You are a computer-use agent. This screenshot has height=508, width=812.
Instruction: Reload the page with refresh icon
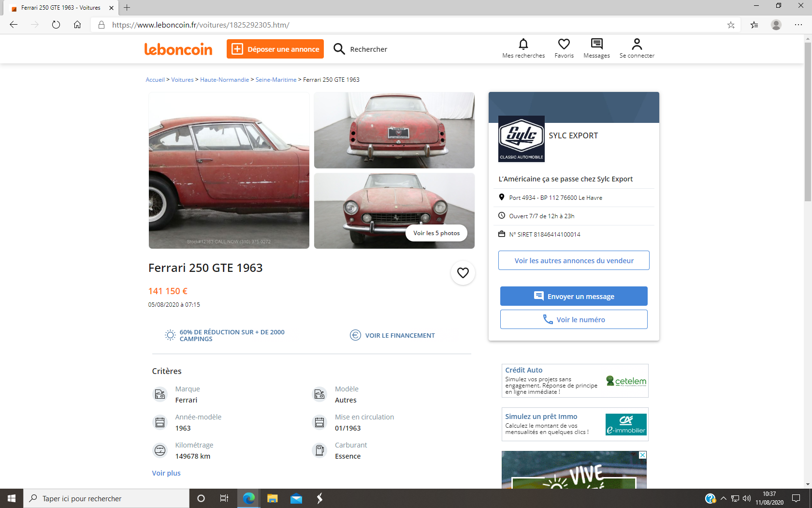[x=56, y=25]
